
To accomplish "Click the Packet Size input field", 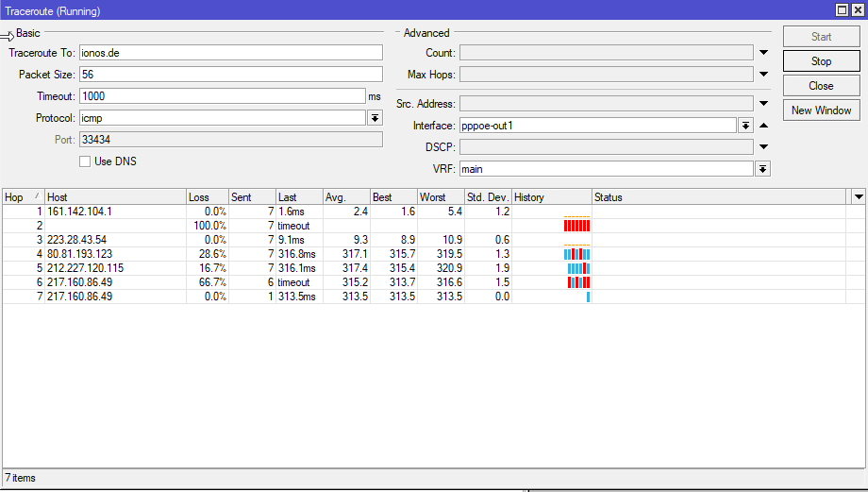I will point(231,75).
